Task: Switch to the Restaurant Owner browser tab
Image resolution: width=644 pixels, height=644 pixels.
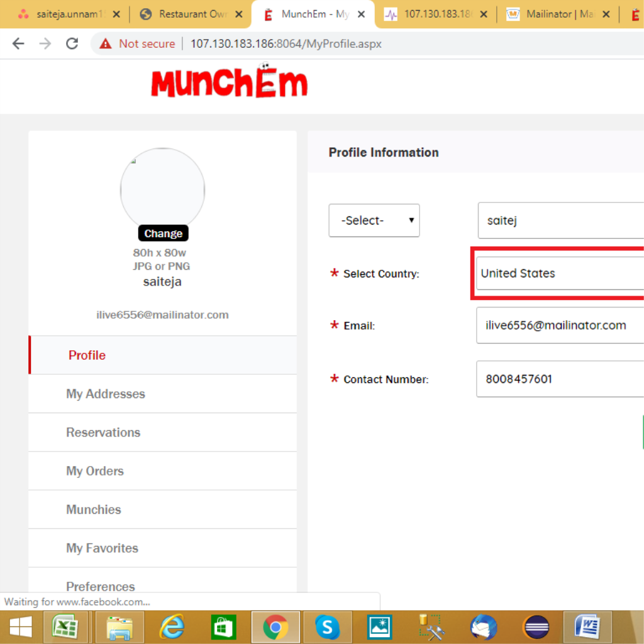Action: [190, 14]
